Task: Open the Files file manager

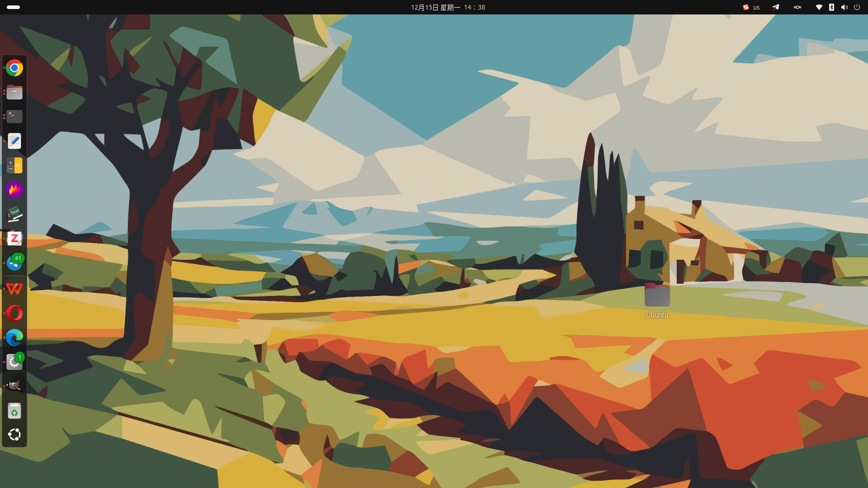Action: (14, 92)
